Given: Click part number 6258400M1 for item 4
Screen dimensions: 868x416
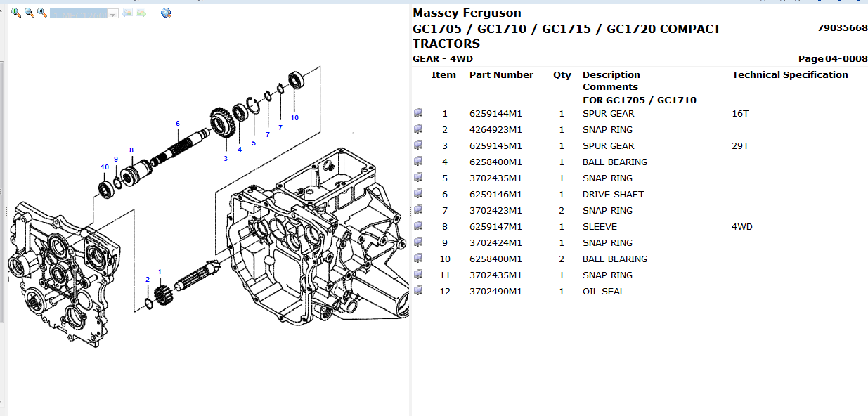Looking at the screenshot, I should 495,162.
